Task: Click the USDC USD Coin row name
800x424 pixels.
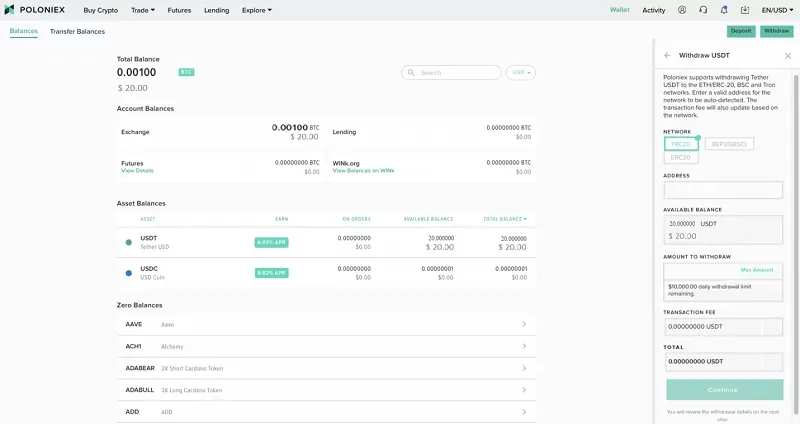Action: pyautogui.click(x=153, y=273)
